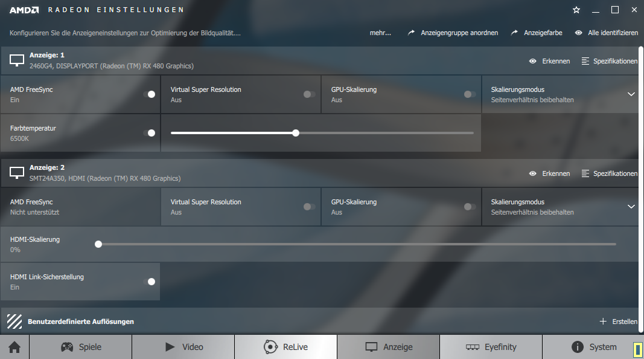Click the ReLive circular icon
The image size is (644, 359).
(x=270, y=347)
